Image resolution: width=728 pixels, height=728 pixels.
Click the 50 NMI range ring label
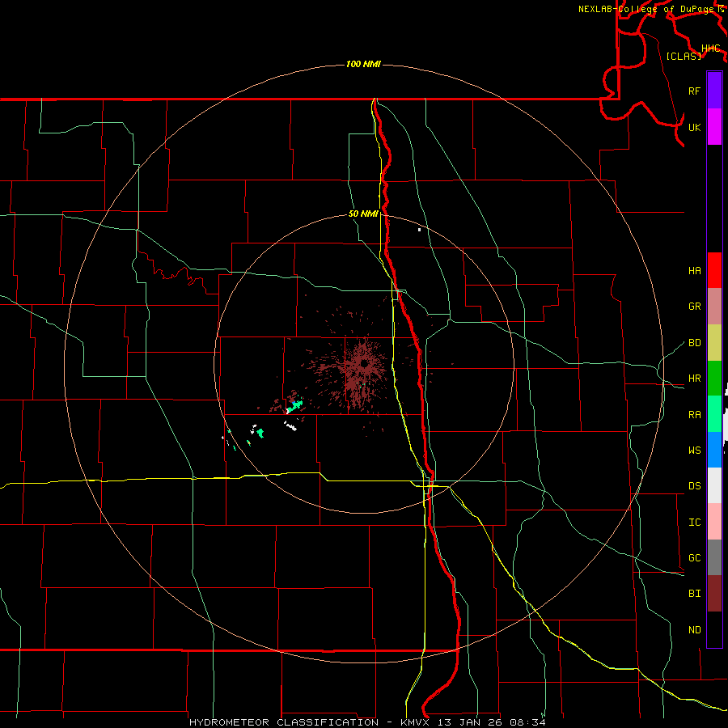(363, 214)
